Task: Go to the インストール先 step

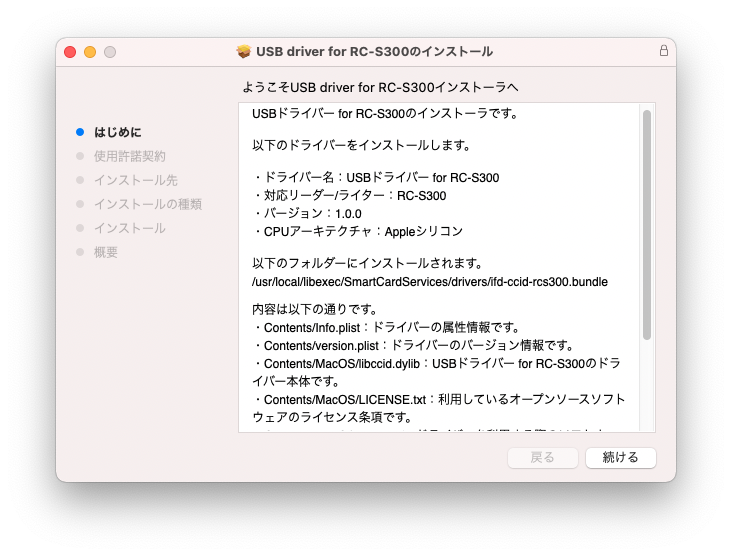Action: (x=136, y=180)
